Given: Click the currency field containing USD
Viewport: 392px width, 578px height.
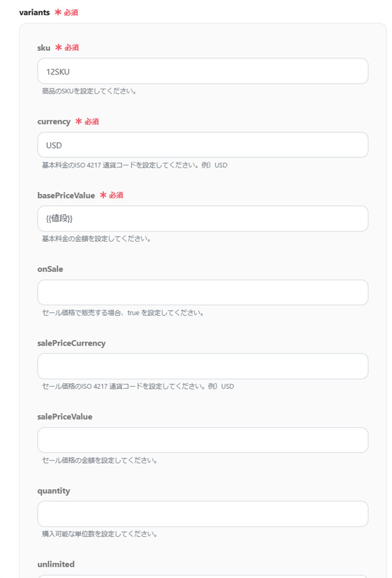Looking at the screenshot, I should tap(202, 145).
